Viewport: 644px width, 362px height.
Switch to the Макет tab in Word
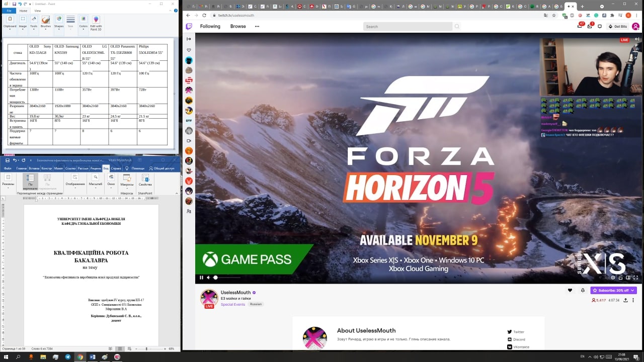(x=59, y=168)
